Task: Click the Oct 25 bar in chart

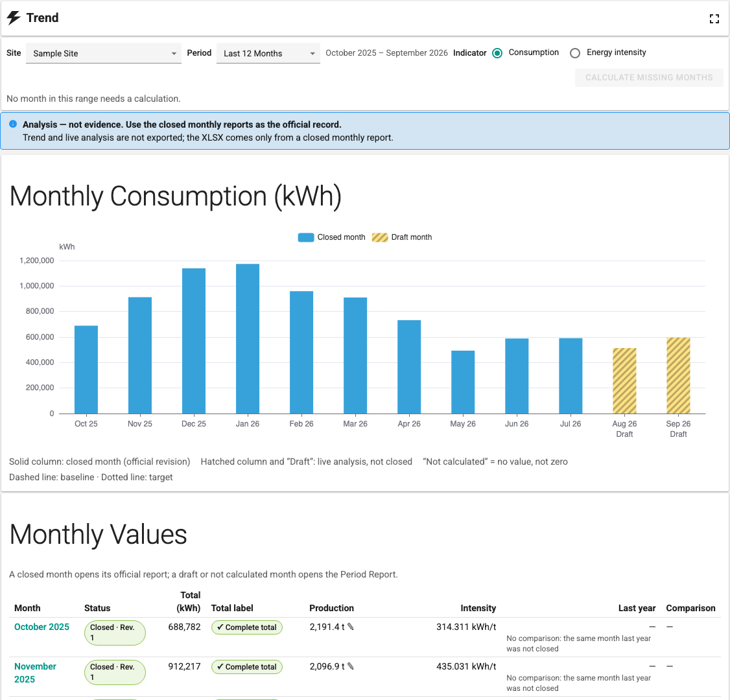Action: [86, 369]
